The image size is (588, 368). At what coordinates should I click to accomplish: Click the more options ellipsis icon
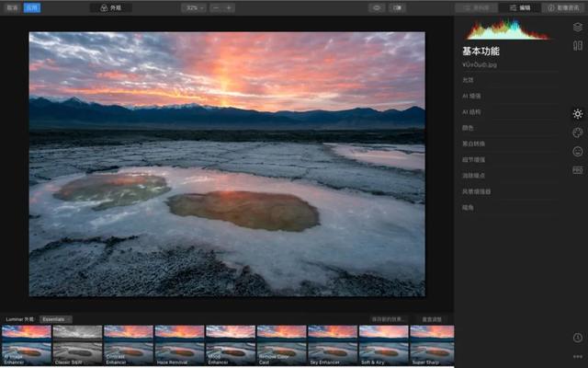(577, 356)
